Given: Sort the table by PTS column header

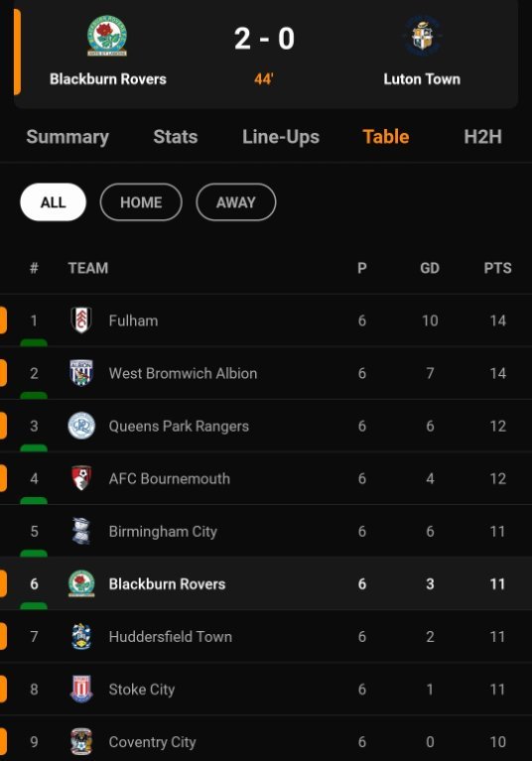Looking at the screenshot, I should pos(497,268).
